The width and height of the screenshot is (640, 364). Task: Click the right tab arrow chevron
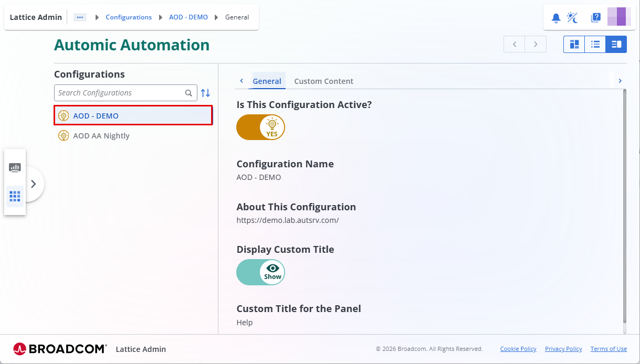tap(620, 81)
